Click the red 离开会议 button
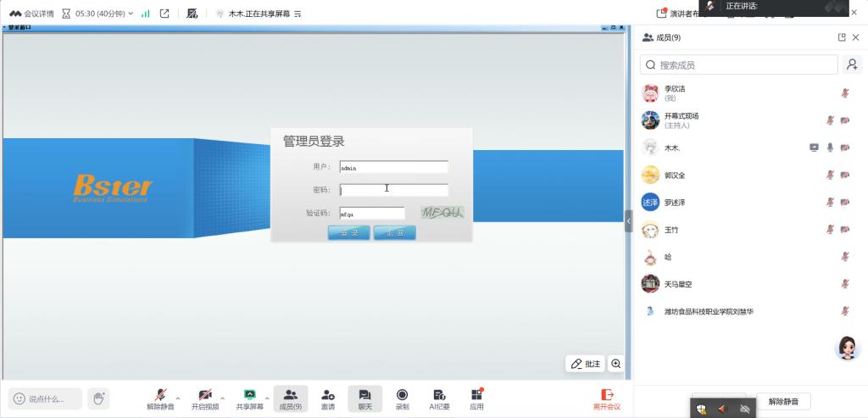Image resolution: width=868 pixels, height=418 pixels. pos(606,398)
